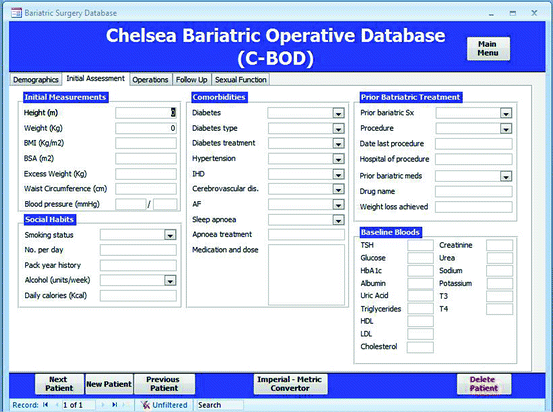Focus the Triglycerides value field
Image resolution: width=553 pixels, height=412 pixels.
[420, 309]
